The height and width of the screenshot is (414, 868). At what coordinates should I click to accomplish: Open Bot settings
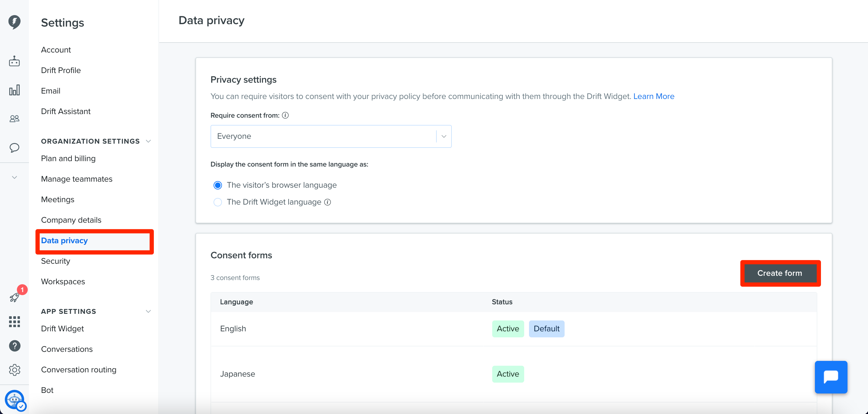coord(47,390)
